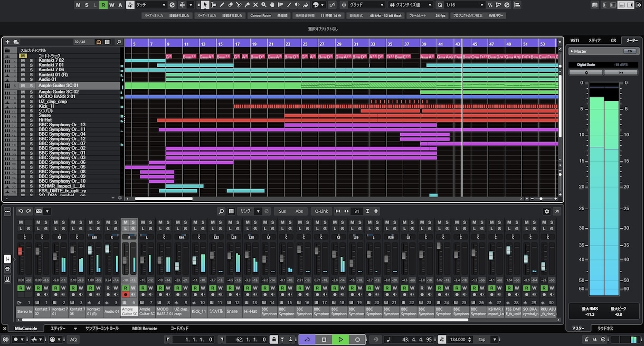The width and height of the screenshot is (644, 346).
Task: Add a new track with the plus icon
Action: click(7, 42)
